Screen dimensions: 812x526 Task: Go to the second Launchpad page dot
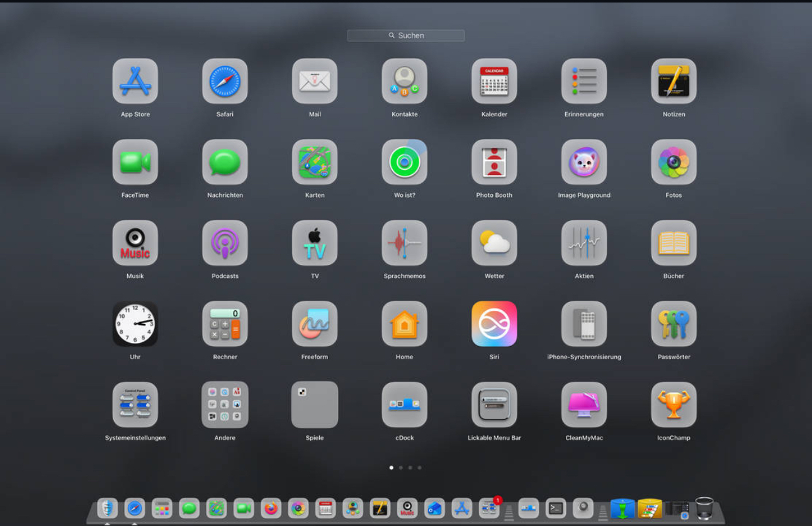401,467
